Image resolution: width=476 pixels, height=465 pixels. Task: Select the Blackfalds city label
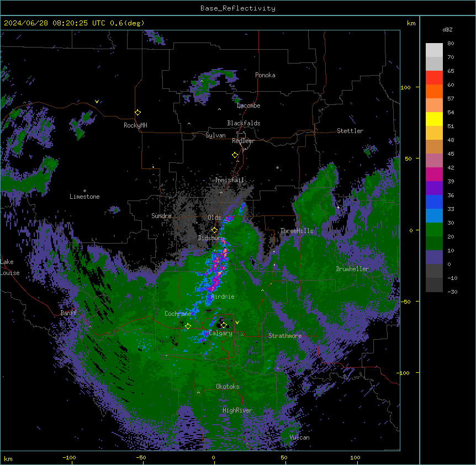pyautogui.click(x=244, y=123)
